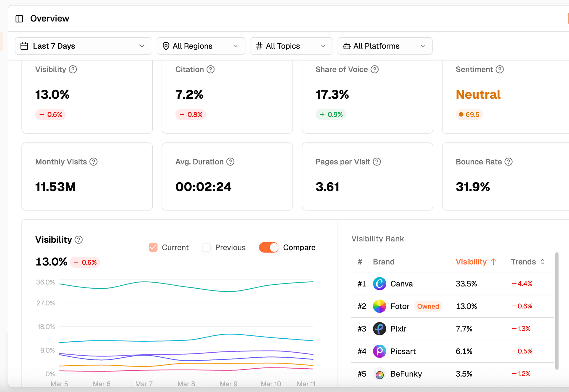This screenshot has width=569, height=392.
Task: Click help icon next to Visibility card title
Action: click(x=73, y=69)
